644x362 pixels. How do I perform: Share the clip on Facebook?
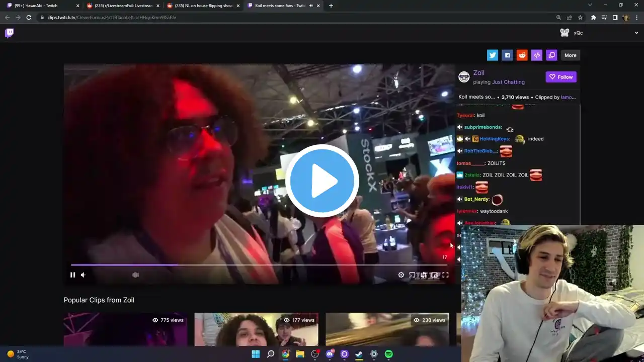point(507,55)
